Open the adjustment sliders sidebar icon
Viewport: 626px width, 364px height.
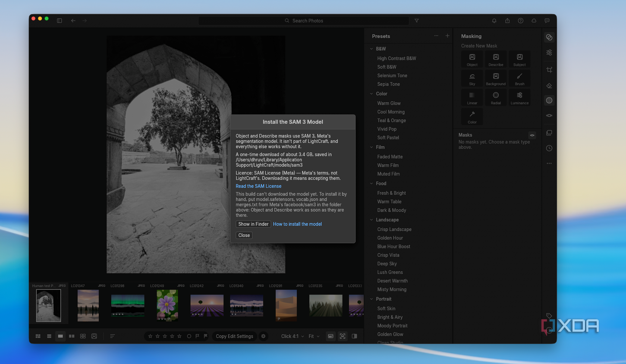pos(549,53)
